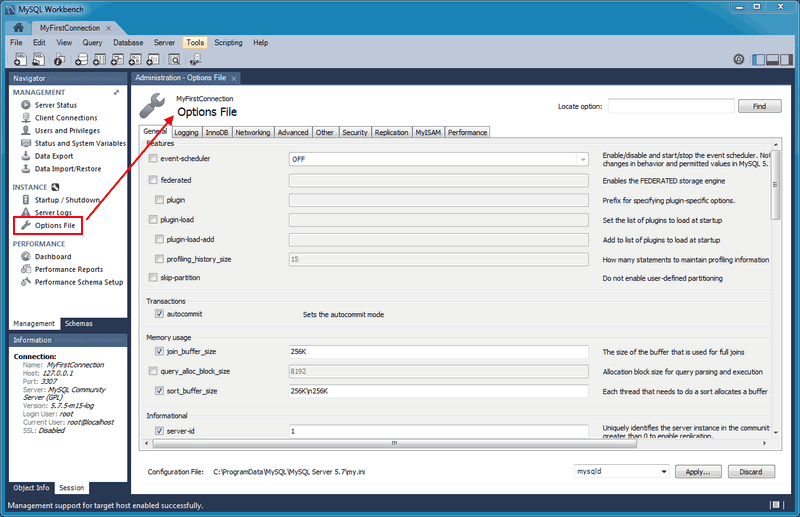Enable the event-scheduler checkbox

tap(153, 159)
